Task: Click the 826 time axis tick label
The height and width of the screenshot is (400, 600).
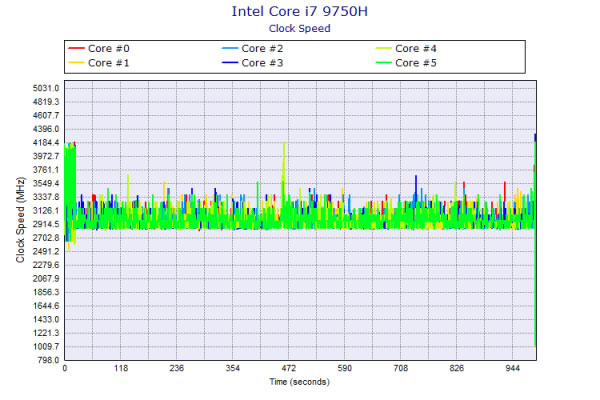Action: (457, 368)
